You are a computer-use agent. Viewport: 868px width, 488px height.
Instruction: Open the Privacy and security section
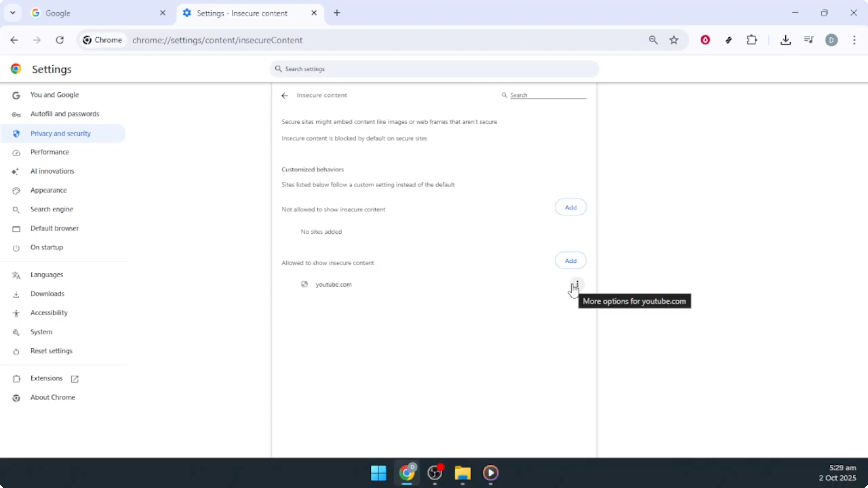(61, 133)
